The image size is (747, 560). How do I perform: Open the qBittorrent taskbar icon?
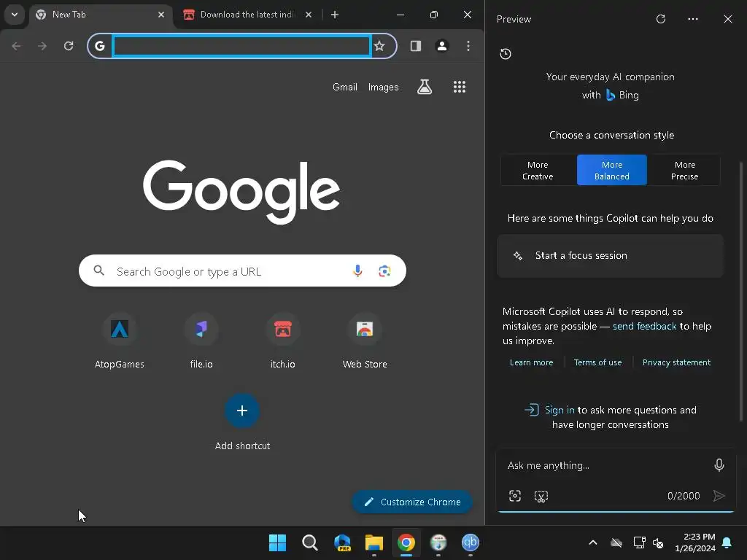pos(471,542)
